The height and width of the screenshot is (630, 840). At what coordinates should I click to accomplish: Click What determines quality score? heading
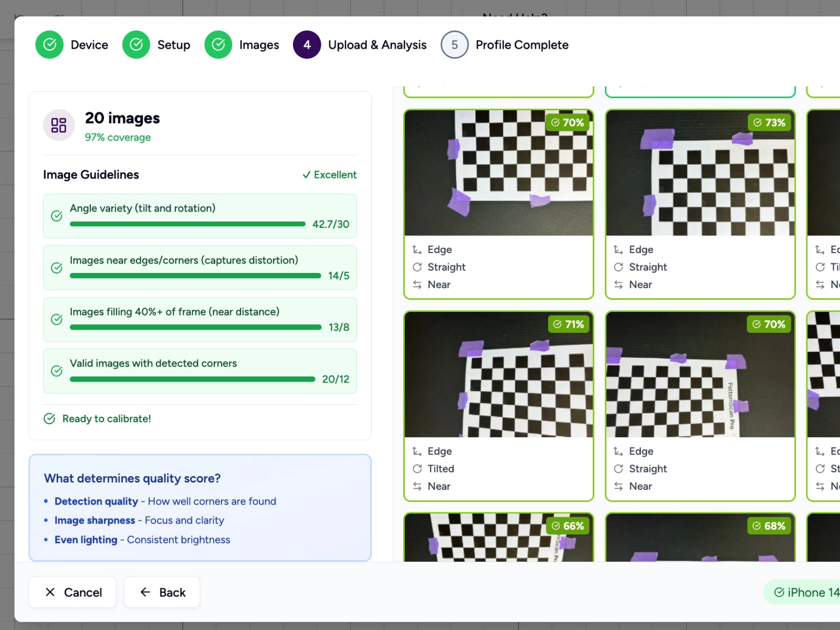[132, 478]
